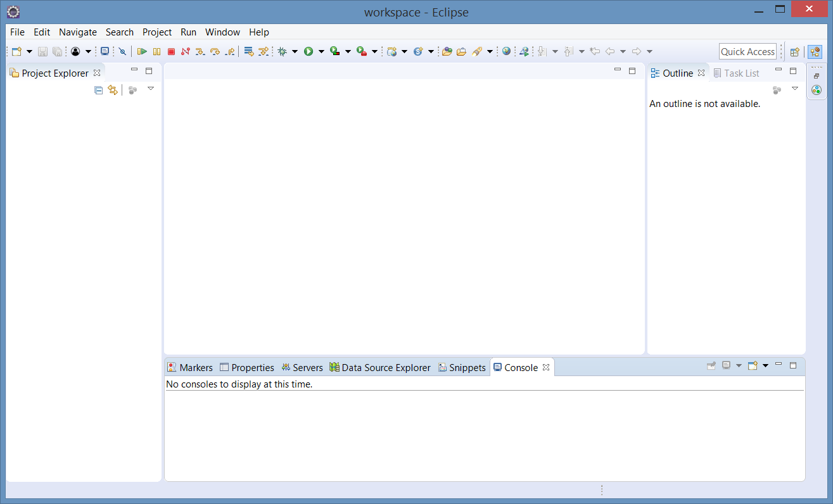Open the Open Console dropdown arrow

765,366
